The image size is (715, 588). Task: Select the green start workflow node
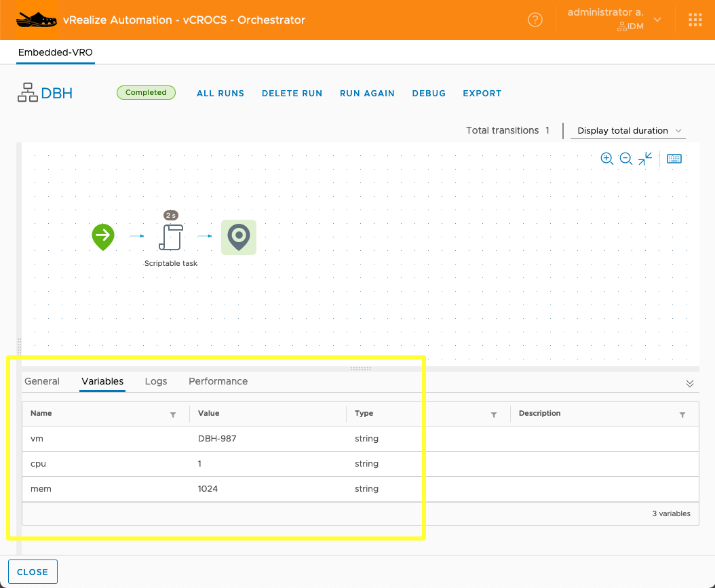click(x=103, y=237)
